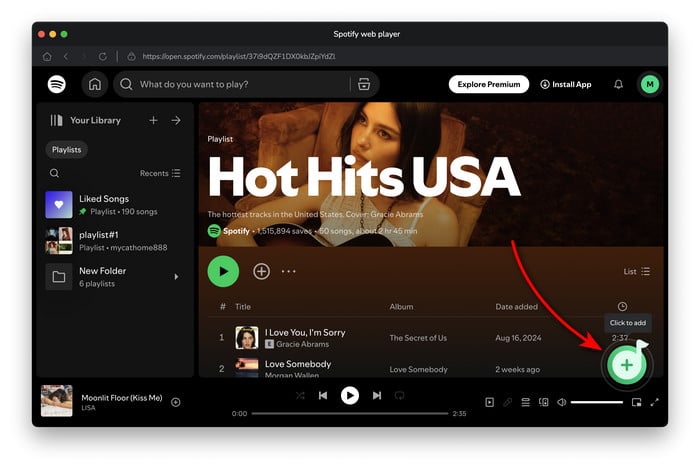Open the Recents sort dropdown
This screenshot has height=469, width=700.
click(160, 173)
